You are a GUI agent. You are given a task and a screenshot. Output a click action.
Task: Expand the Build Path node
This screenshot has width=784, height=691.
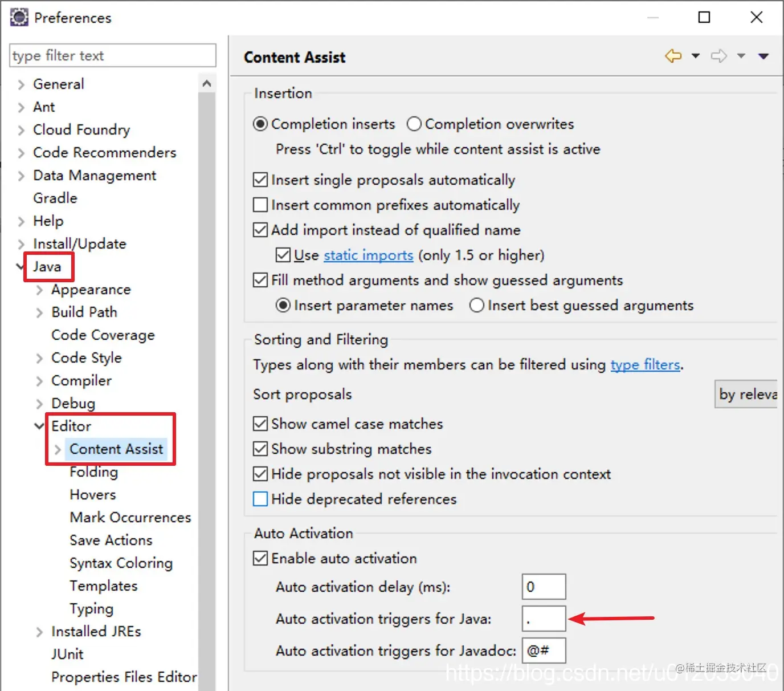click(x=39, y=312)
